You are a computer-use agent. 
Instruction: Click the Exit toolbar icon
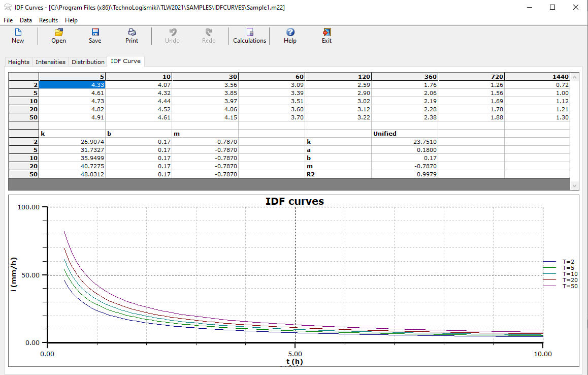326,36
